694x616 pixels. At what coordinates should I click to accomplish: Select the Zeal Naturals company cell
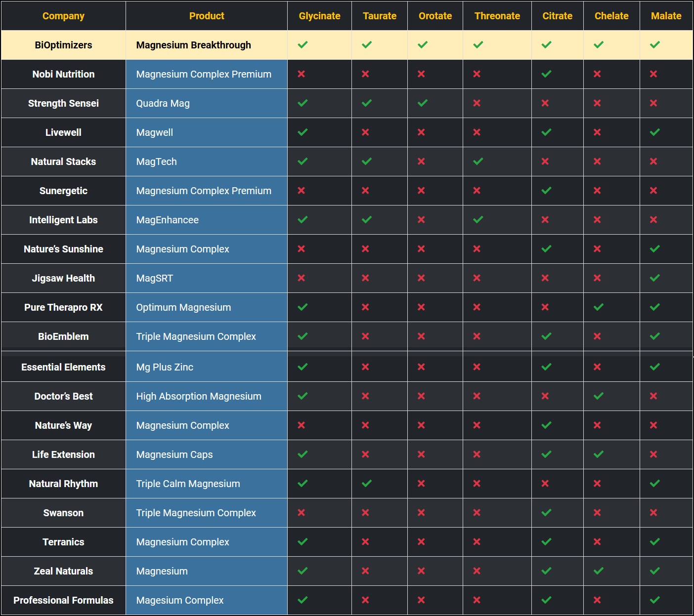coord(63,571)
